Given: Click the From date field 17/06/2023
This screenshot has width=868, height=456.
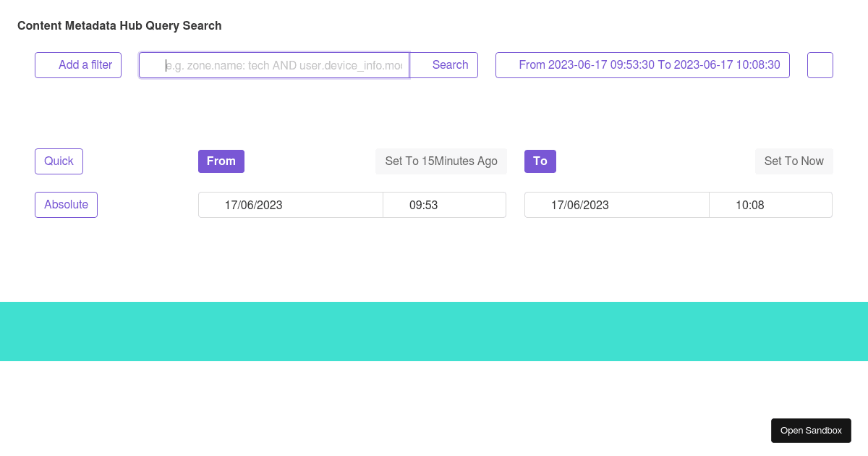Looking at the screenshot, I should point(290,205).
